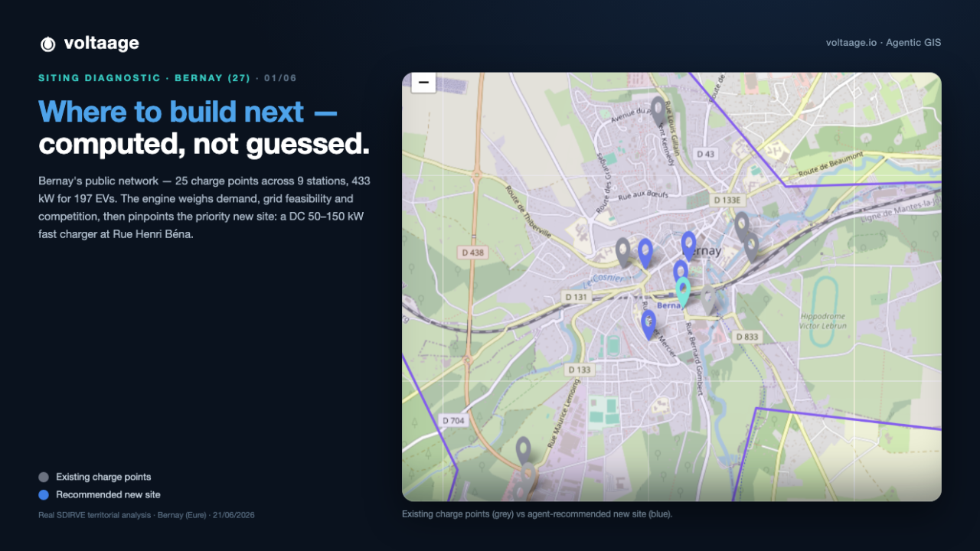Click the D 133E road label
This screenshot has height=551, width=980.
point(727,201)
